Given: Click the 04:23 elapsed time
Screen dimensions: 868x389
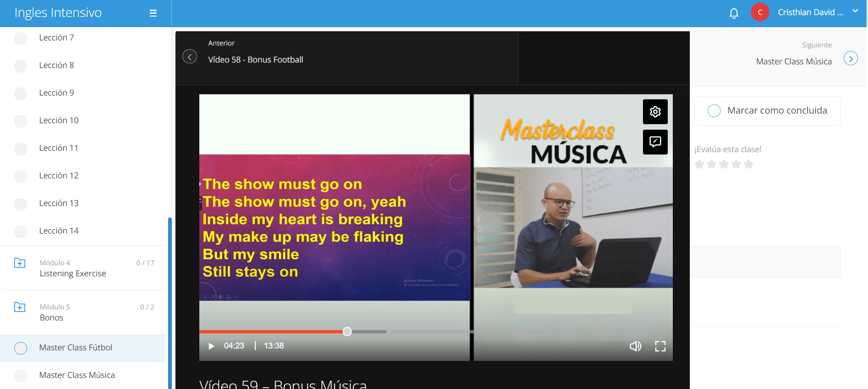Looking at the screenshot, I should (x=234, y=346).
